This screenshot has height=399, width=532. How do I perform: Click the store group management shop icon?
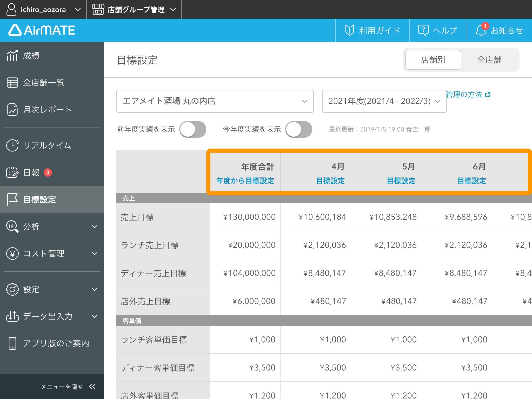click(x=98, y=9)
